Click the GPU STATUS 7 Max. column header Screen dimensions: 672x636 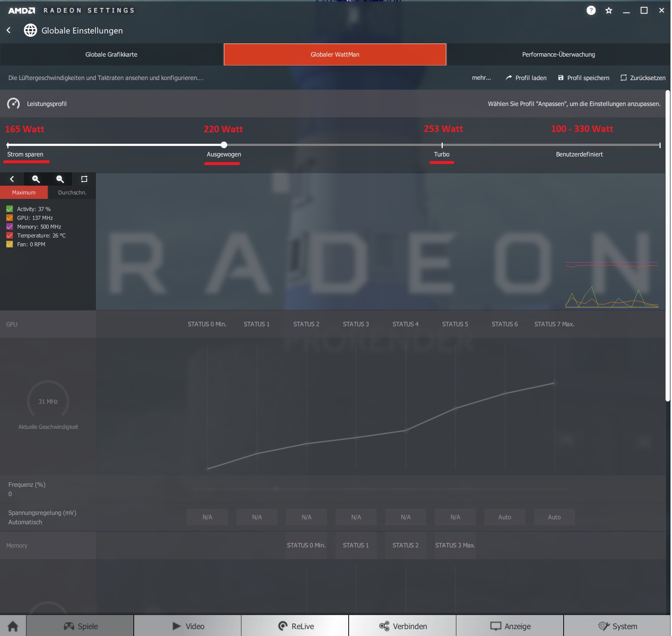(x=554, y=324)
